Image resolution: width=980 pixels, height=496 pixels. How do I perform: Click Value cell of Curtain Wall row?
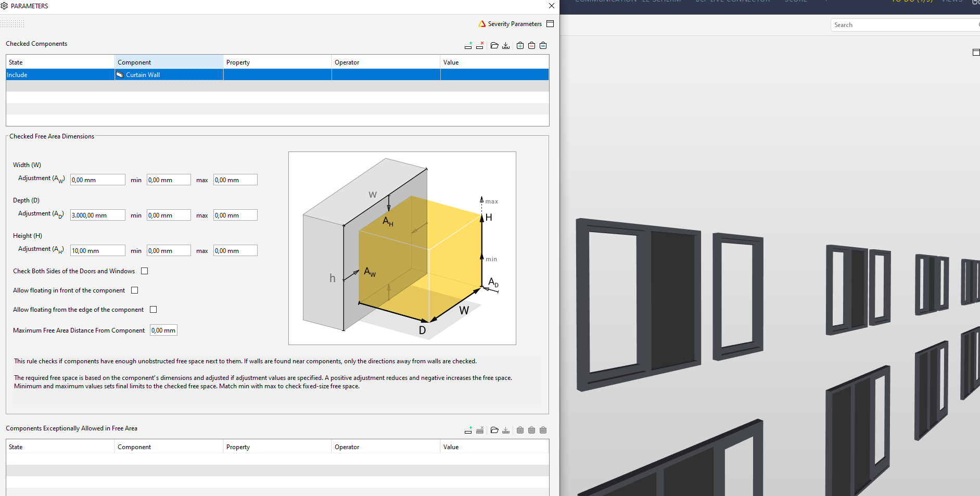click(x=494, y=75)
